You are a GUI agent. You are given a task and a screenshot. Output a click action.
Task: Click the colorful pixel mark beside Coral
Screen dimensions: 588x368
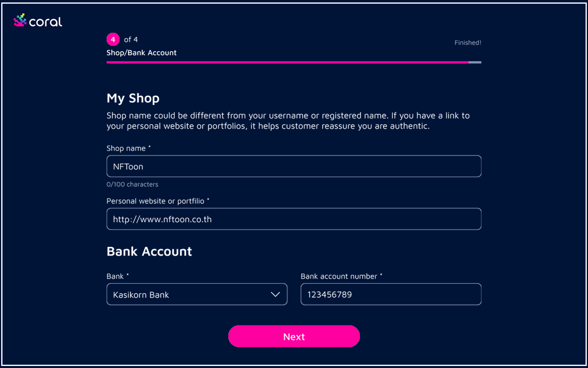[19, 20]
